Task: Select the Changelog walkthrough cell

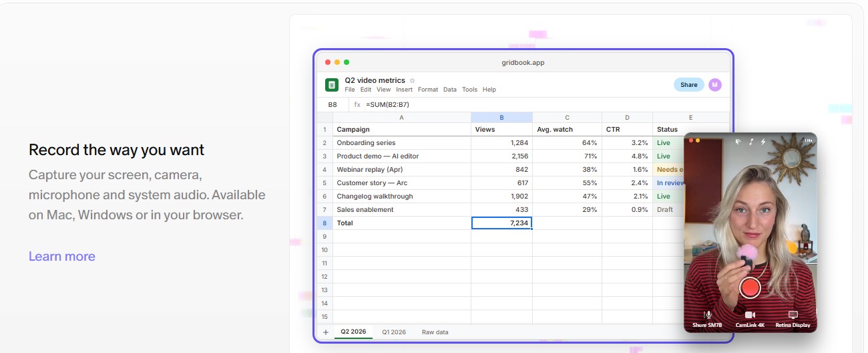Action: pos(401,197)
